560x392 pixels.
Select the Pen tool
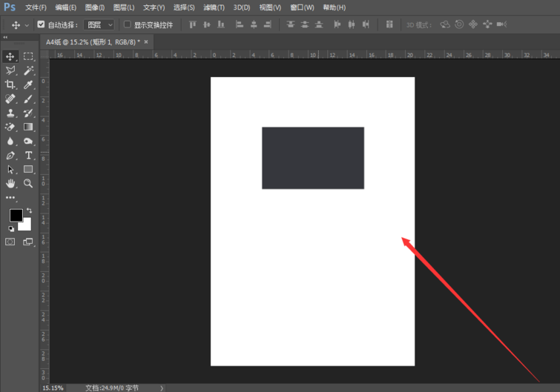click(10, 156)
